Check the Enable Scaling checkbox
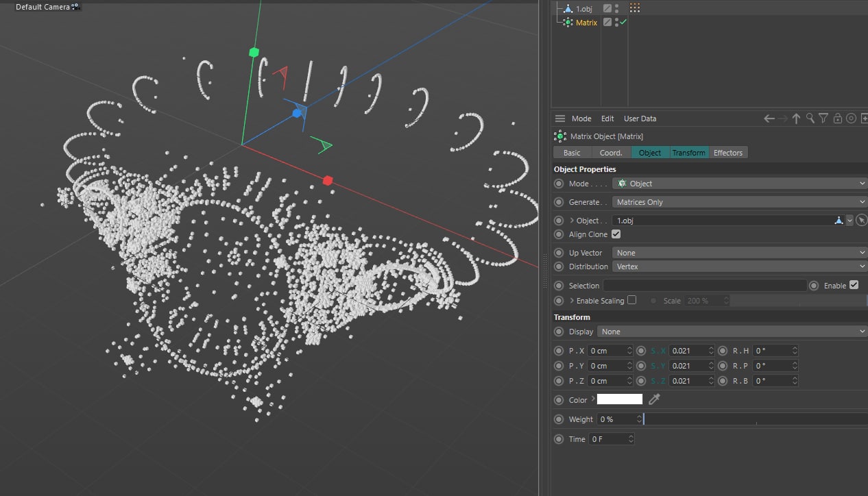The image size is (868, 496). [632, 300]
